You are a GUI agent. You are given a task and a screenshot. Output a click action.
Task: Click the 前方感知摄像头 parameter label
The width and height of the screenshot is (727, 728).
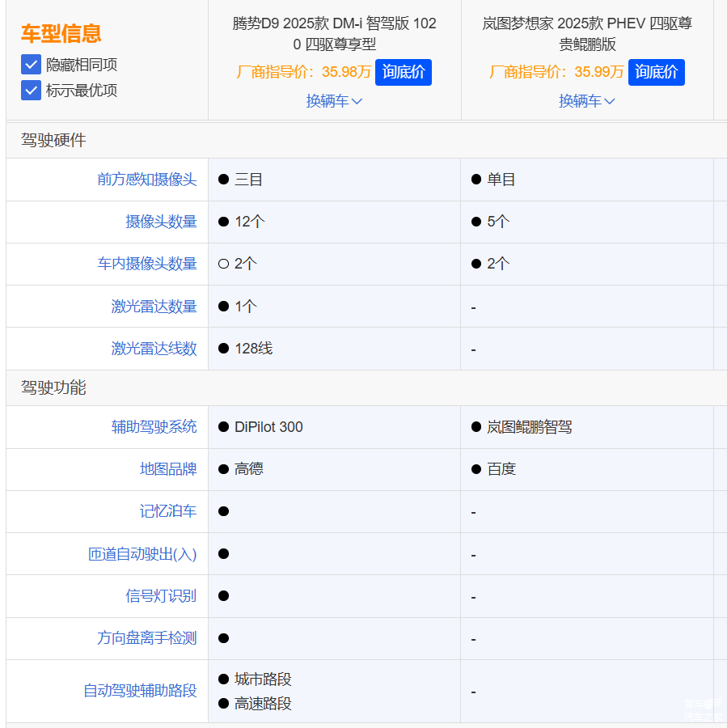(x=146, y=180)
